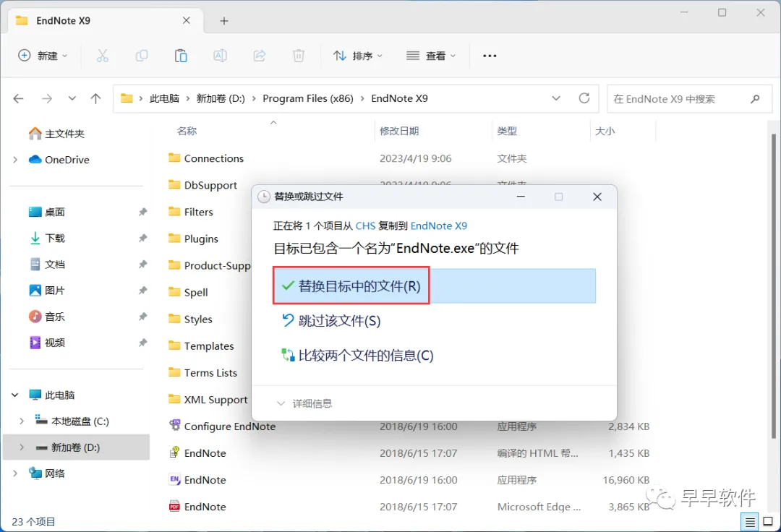Expand 网络 tree node
The image size is (781, 532).
(15, 473)
